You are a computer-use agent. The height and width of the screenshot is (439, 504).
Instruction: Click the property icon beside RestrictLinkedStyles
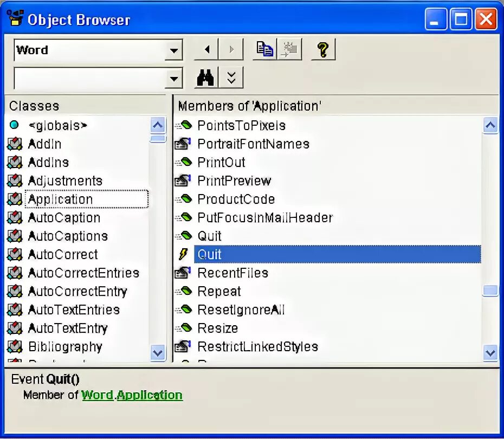[183, 346]
